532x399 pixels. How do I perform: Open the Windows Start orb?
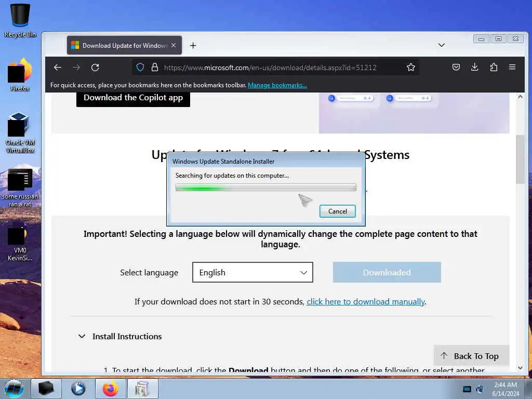(x=14, y=389)
